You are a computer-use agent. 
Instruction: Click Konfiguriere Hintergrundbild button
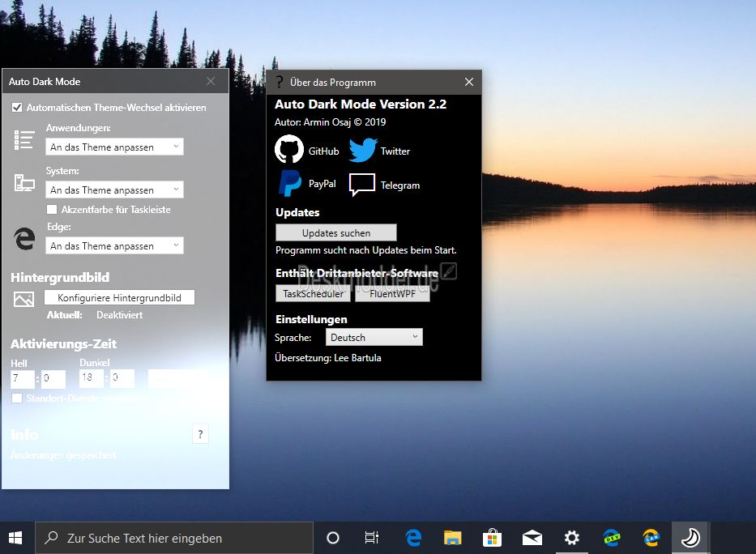(x=120, y=298)
